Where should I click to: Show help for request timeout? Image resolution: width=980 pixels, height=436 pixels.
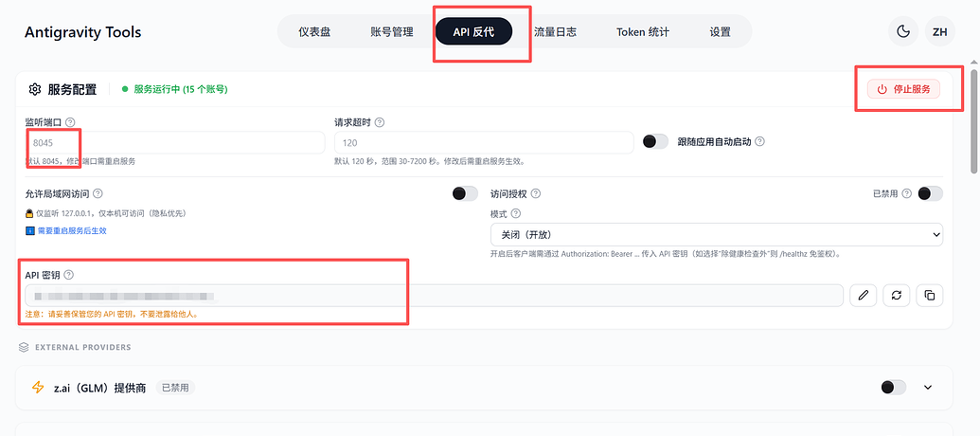tap(380, 122)
